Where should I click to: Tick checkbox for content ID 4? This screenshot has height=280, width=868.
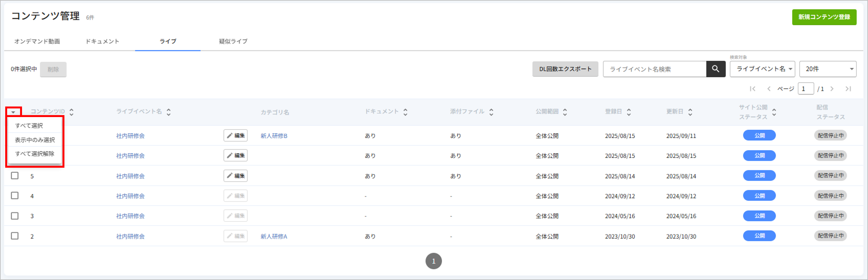pyautogui.click(x=14, y=195)
